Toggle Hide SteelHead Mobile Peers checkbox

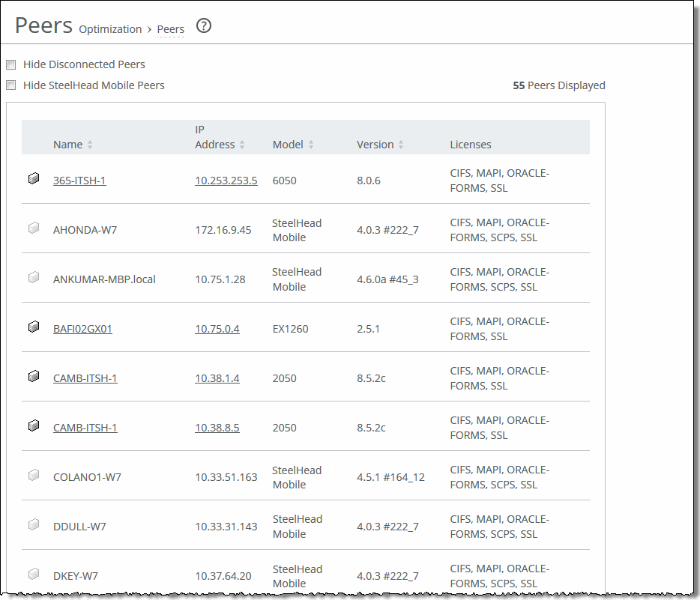coord(11,85)
